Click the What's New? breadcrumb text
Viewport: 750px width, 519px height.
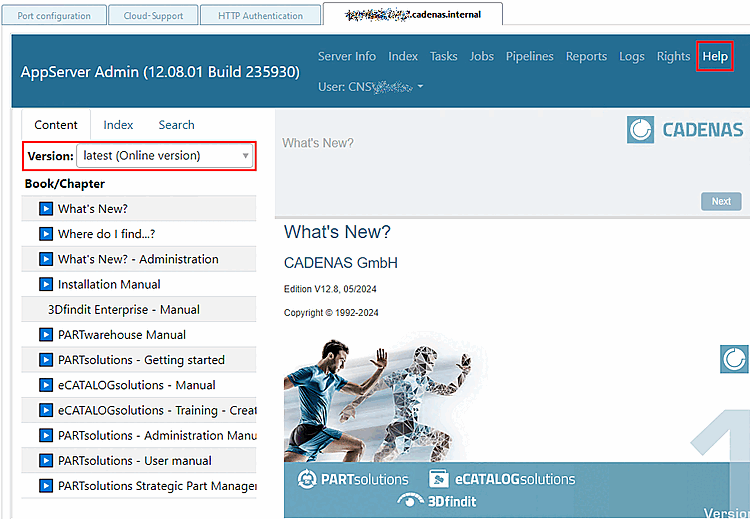(318, 143)
